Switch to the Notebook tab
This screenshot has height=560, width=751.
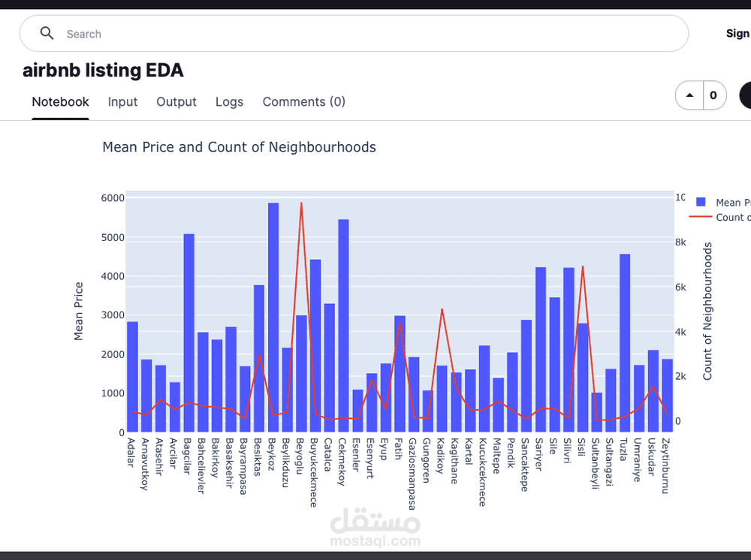point(60,101)
